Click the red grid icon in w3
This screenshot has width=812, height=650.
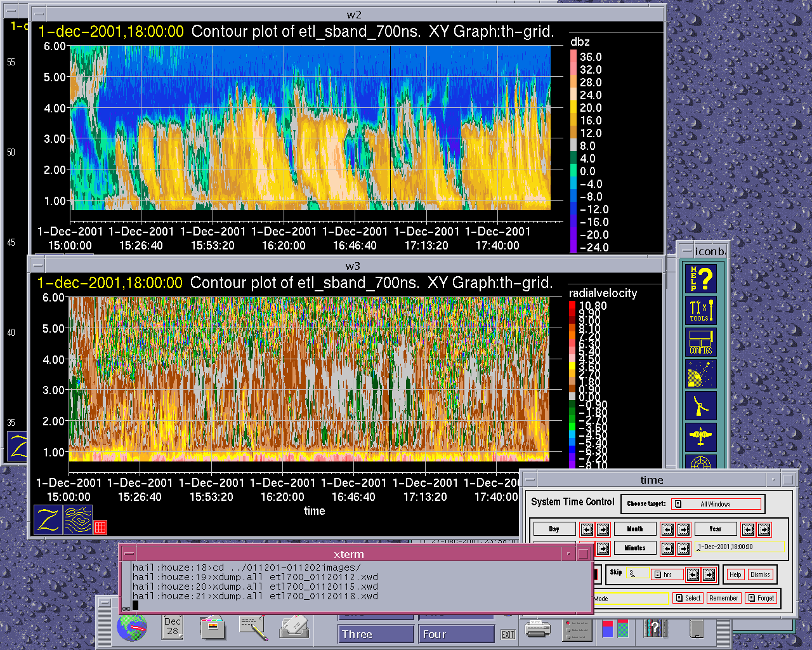coord(100,527)
